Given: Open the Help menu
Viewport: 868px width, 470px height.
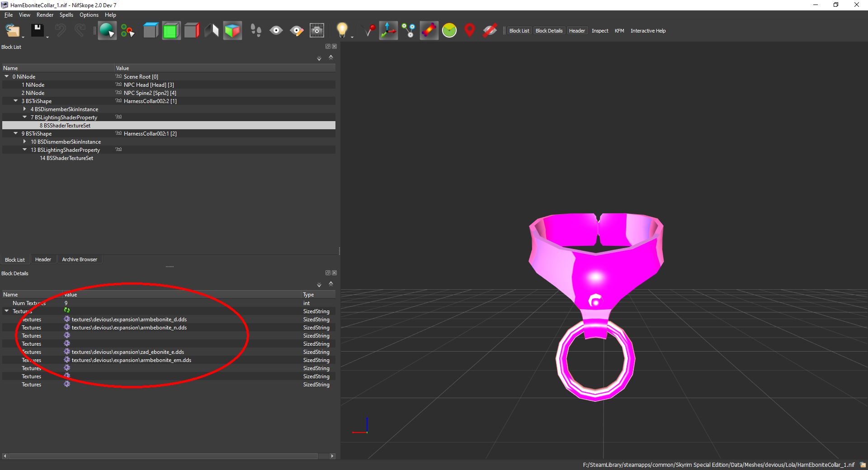Looking at the screenshot, I should [110, 15].
